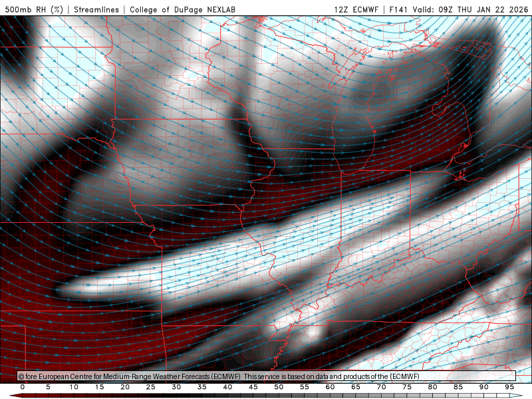Click the "20" value on the scale
Screen dimensions: 532x399
point(125,387)
